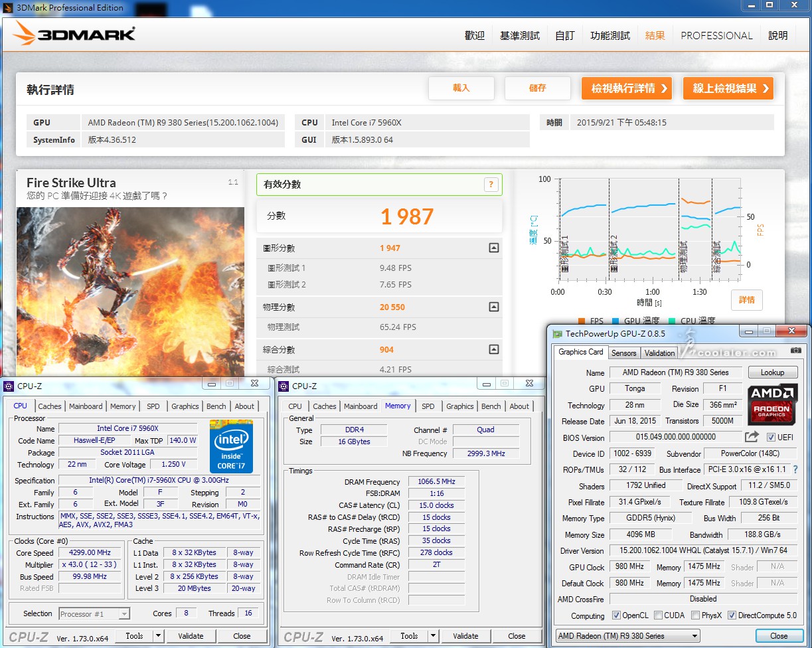Open the GPU selection dropdown in GPU-Z

pyautogui.click(x=627, y=636)
